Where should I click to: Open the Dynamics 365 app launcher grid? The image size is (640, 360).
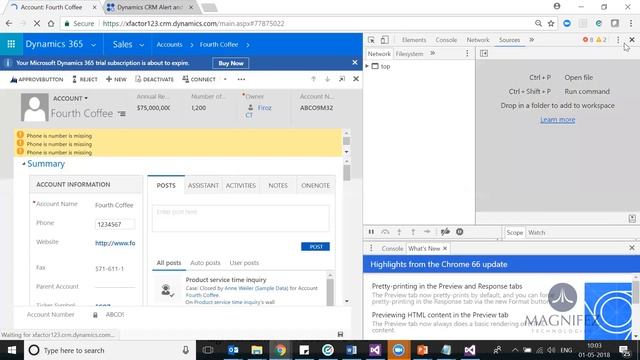click(x=11, y=44)
